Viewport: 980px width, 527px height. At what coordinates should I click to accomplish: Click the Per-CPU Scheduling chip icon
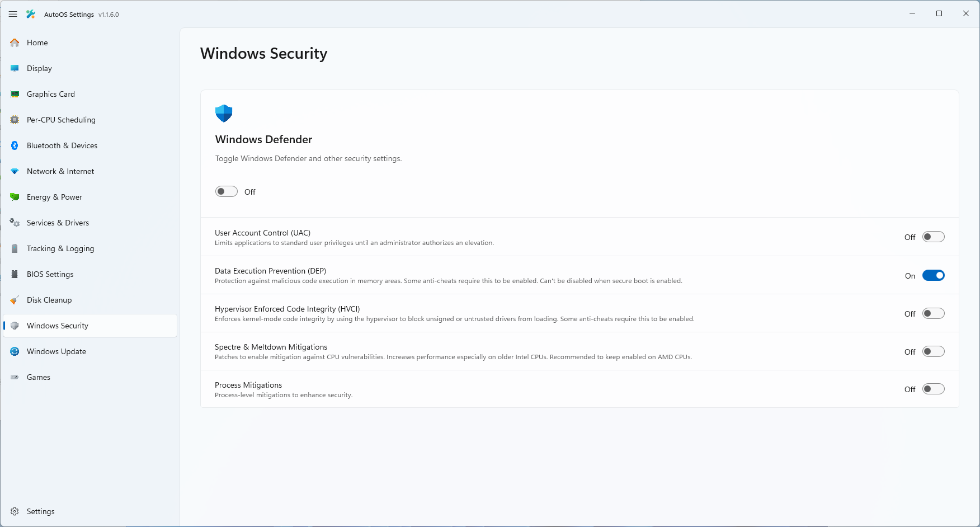(15, 120)
